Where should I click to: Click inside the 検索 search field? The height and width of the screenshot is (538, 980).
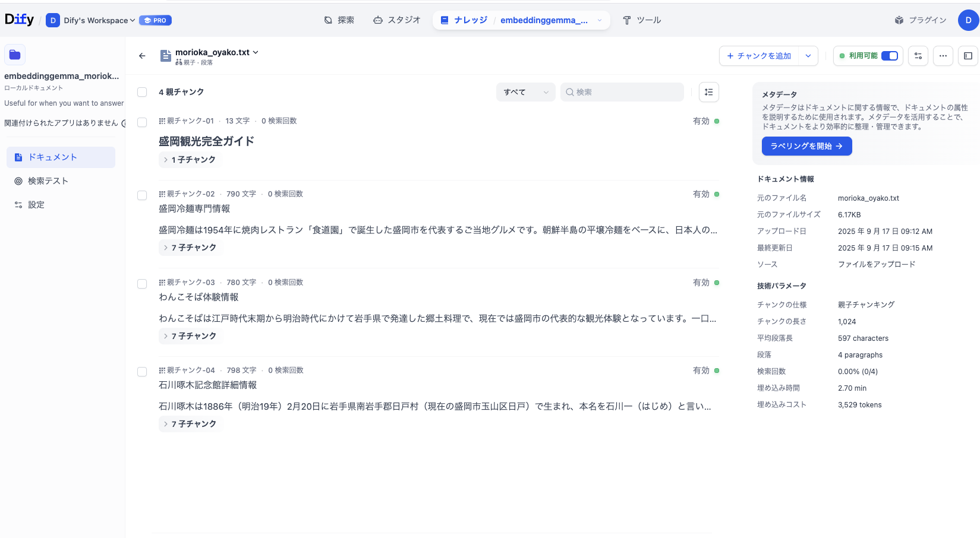point(622,92)
